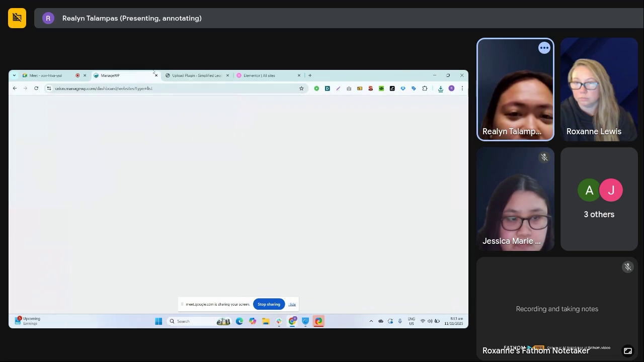The image size is (644, 362).
Task: Select Jessica Marie video tile
Action: pyautogui.click(x=515, y=199)
